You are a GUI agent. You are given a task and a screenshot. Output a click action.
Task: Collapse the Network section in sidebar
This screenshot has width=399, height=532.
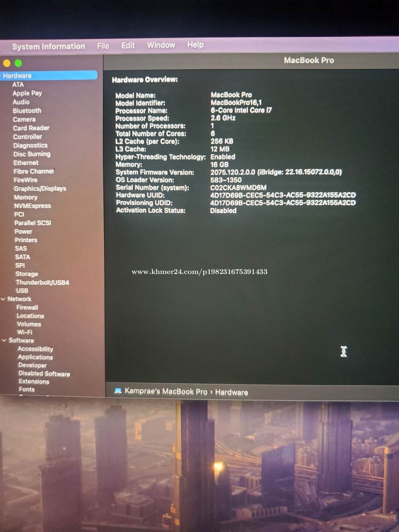click(x=3, y=299)
